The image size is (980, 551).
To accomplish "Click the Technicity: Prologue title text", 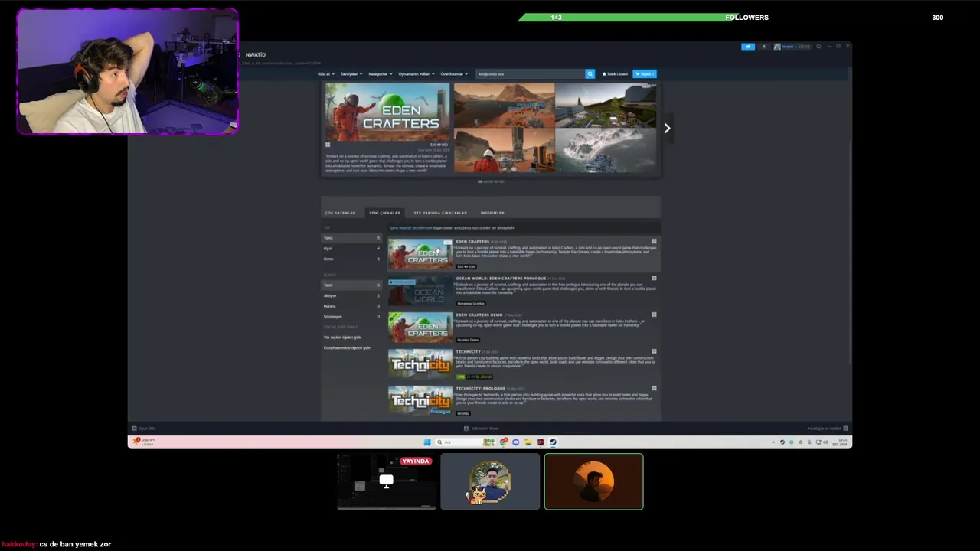I will [x=481, y=389].
